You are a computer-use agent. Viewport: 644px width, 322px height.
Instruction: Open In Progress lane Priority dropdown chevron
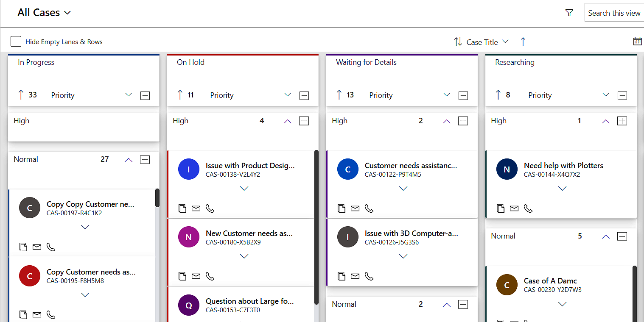pos(129,95)
